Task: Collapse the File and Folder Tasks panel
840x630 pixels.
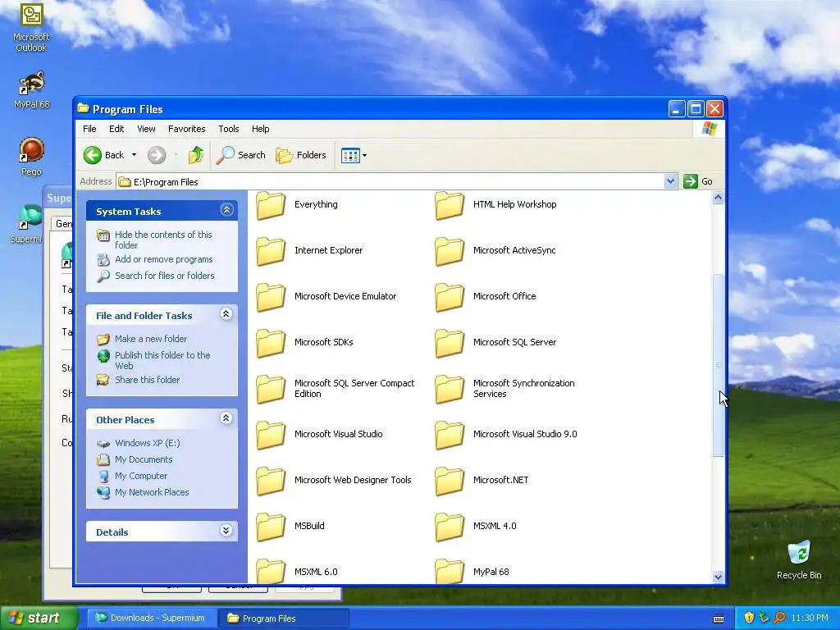Action: (x=226, y=314)
